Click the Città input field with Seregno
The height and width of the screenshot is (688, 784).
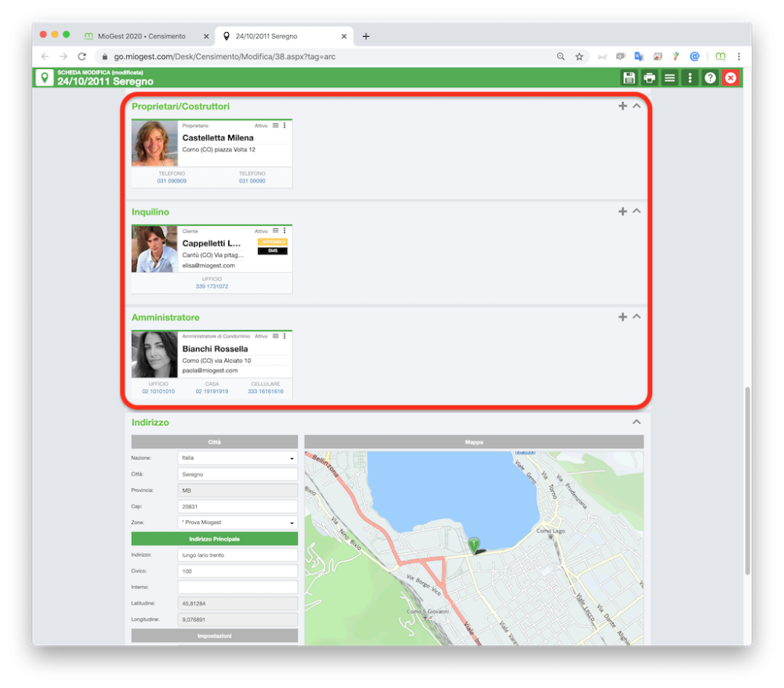(238, 474)
